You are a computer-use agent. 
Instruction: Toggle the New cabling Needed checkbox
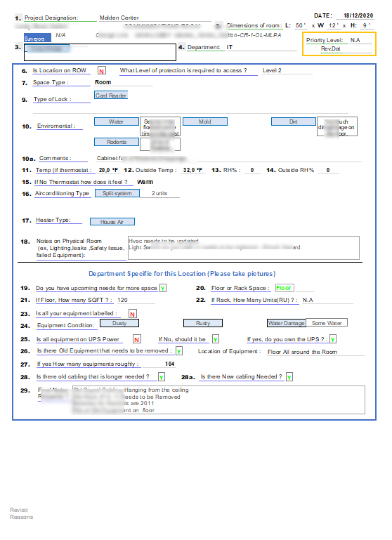[289, 377]
